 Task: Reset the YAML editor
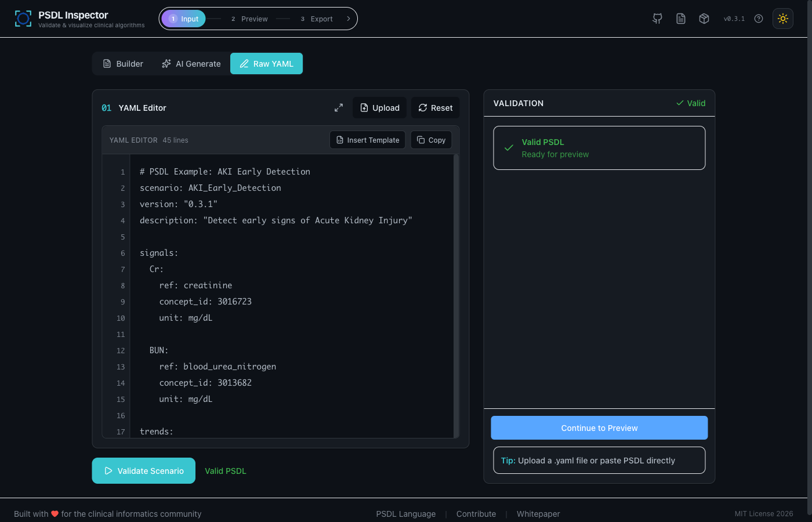436,108
